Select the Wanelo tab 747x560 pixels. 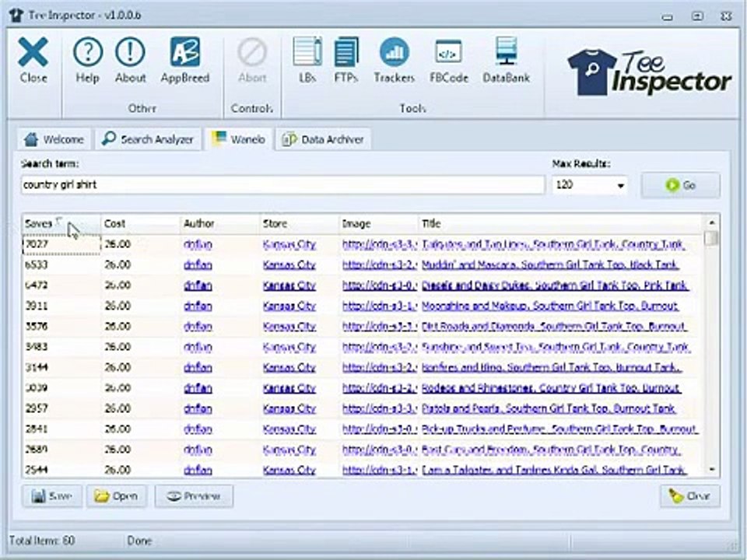239,139
